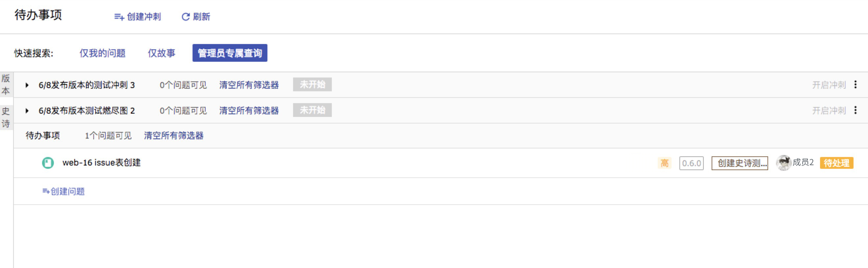The height and width of the screenshot is (268, 868).
Task: Click the create sprint icon beside 创建冲刺
Action: pyautogui.click(x=119, y=17)
